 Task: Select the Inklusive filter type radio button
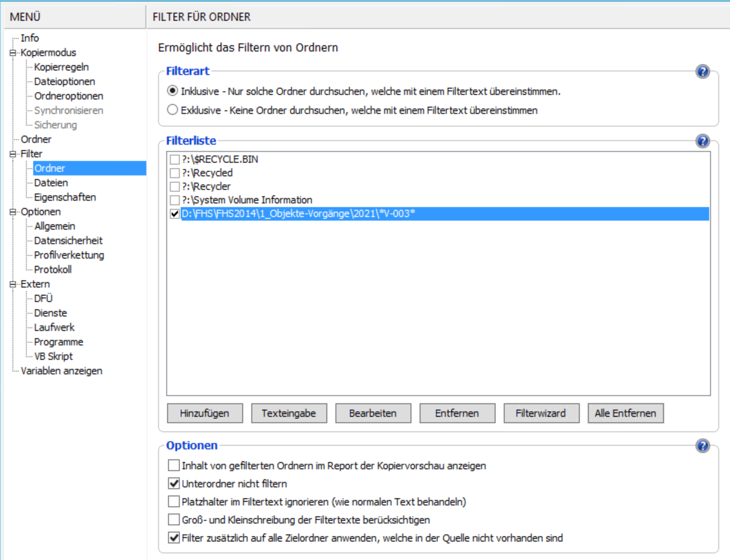tap(173, 92)
